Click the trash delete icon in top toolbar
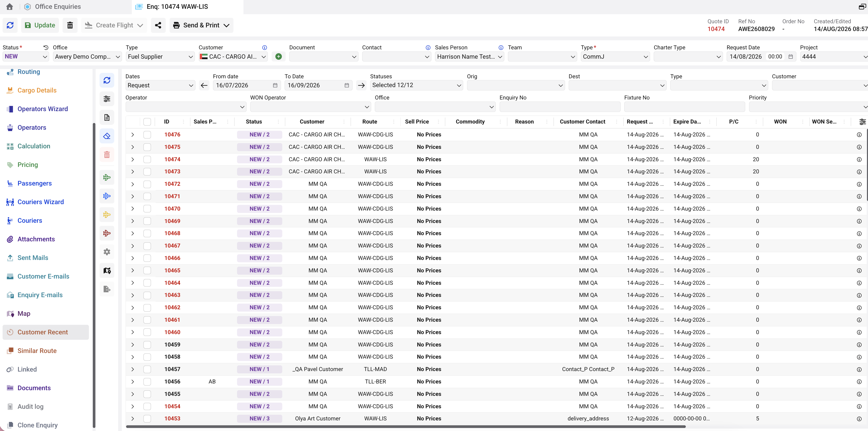 (x=70, y=25)
